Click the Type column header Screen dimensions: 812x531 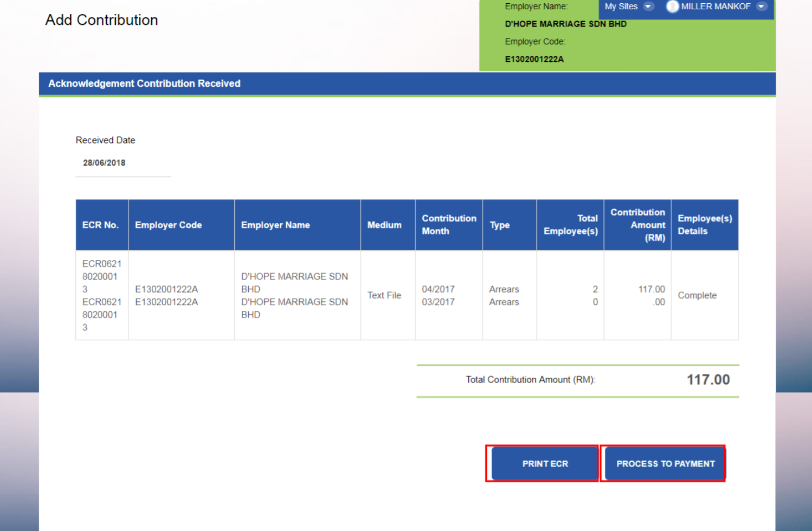click(x=510, y=225)
